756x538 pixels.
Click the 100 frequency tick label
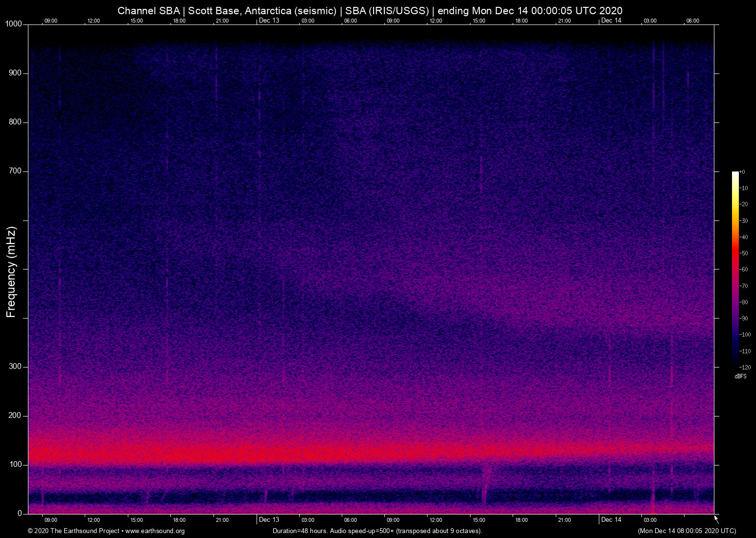click(x=15, y=465)
